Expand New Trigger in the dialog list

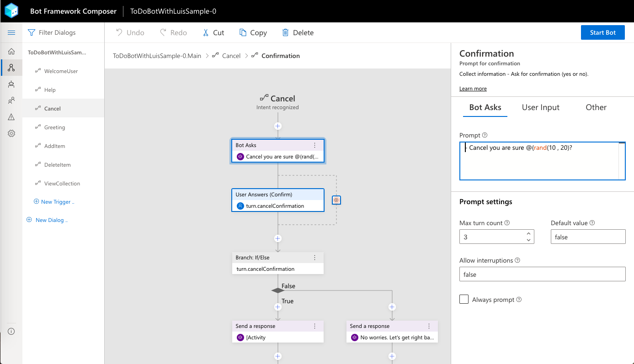click(x=54, y=201)
